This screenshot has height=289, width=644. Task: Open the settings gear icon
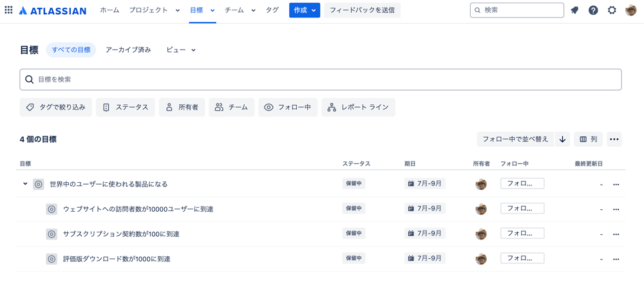pyautogui.click(x=612, y=10)
